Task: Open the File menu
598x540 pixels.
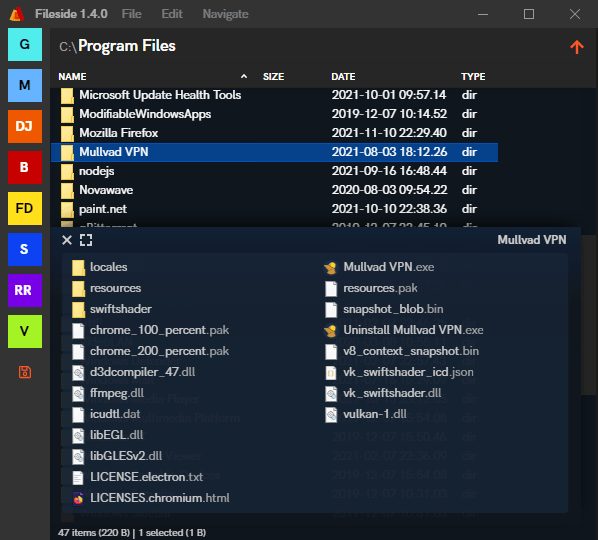Action: pos(132,14)
